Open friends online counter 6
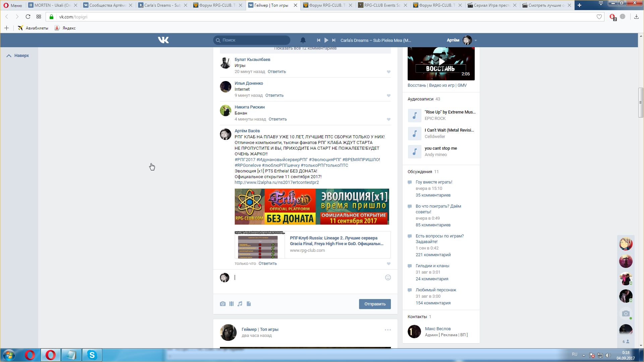644x362 pixels. click(626, 342)
